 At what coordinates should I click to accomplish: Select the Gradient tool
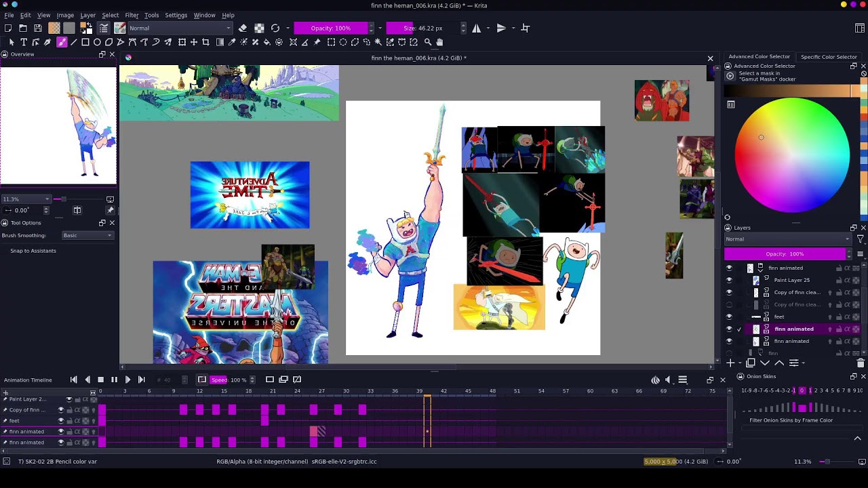point(220,42)
